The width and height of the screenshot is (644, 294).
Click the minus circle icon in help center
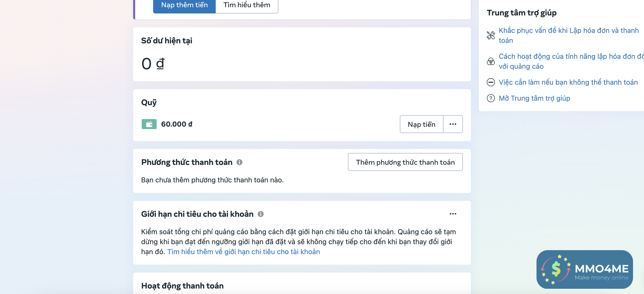[x=491, y=82]
